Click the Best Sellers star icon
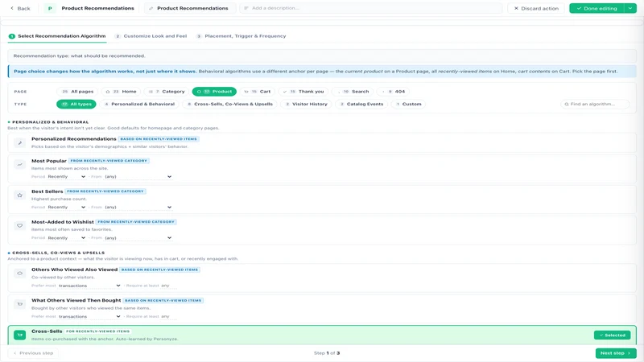 point(19,195)
